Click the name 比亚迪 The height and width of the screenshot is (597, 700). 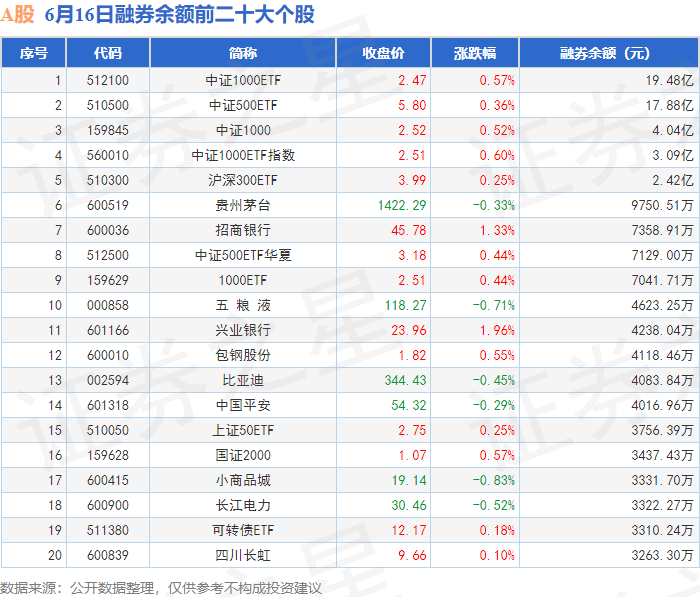click(x=243, y=380)
